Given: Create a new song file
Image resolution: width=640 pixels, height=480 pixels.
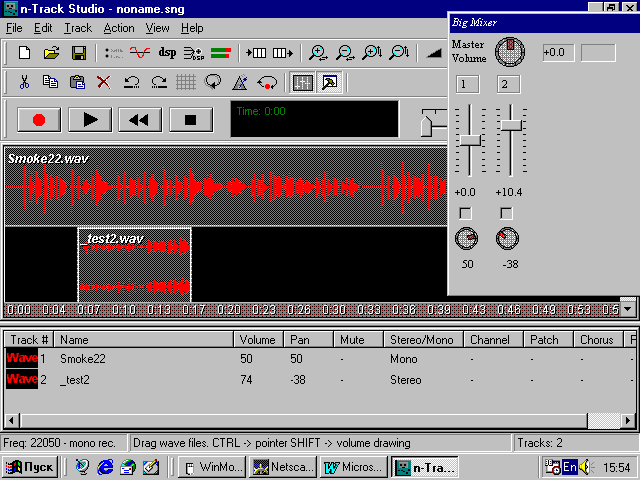Looking at the screenshot, I should pos(24,53).
